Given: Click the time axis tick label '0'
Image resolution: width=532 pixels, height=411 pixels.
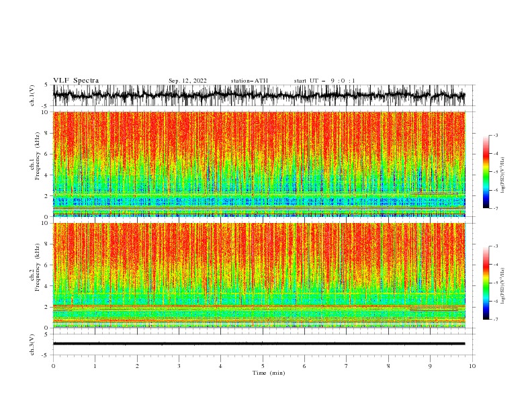Looking at the screenshot, I should click(53, 366).
